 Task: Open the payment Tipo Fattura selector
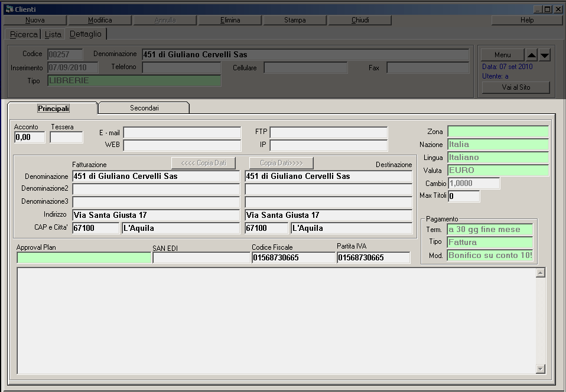[x=490, y=242]
